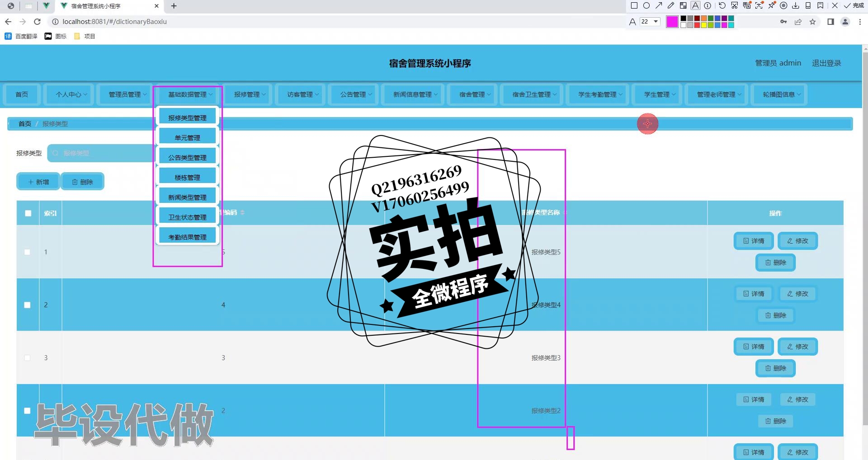Select the arrow annotation tool
The height and width of the screenshot is (460, 868).
coord(659,6)
